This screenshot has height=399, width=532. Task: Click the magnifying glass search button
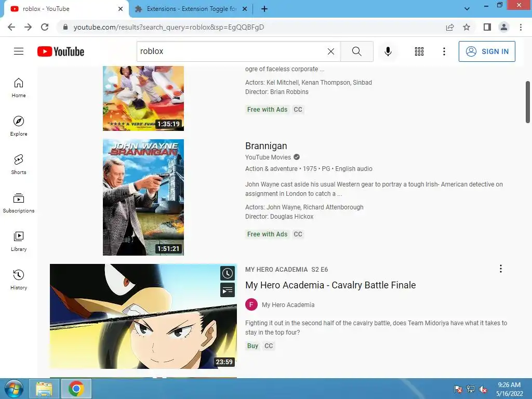tap(356, 51)
